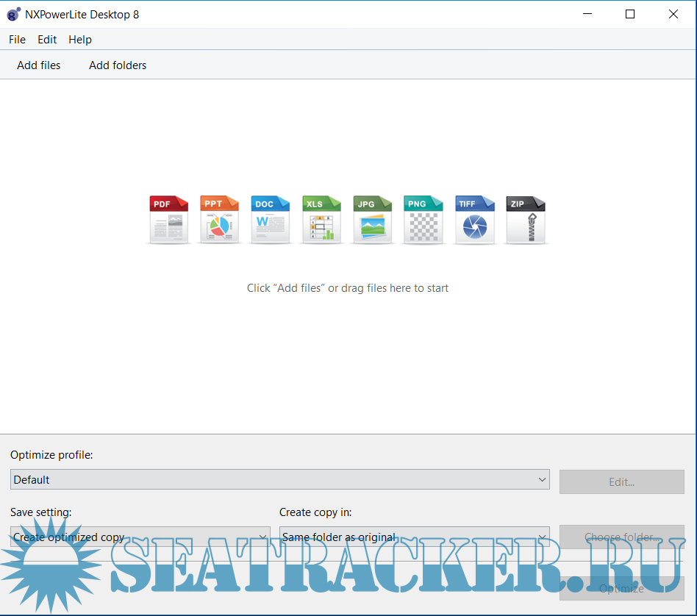Click the XLS spreadsheet file icon
The width and height of the screenshot is (697, 616).
point(321,219)
